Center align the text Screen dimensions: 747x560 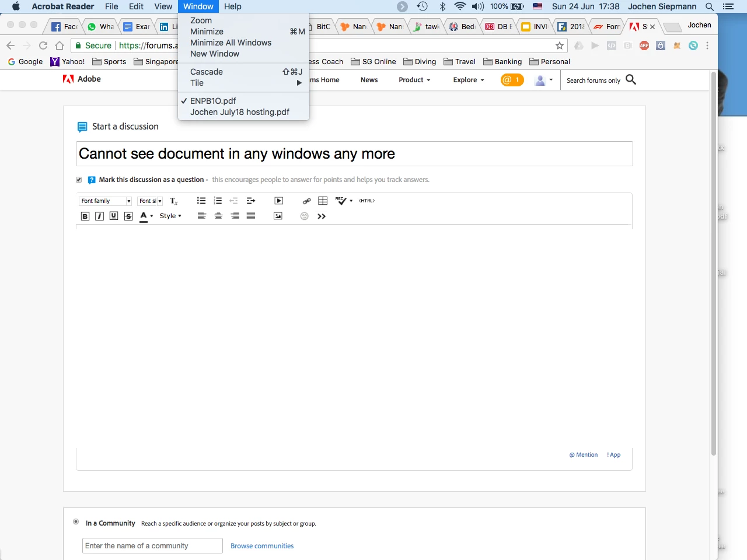click(218, 216)
